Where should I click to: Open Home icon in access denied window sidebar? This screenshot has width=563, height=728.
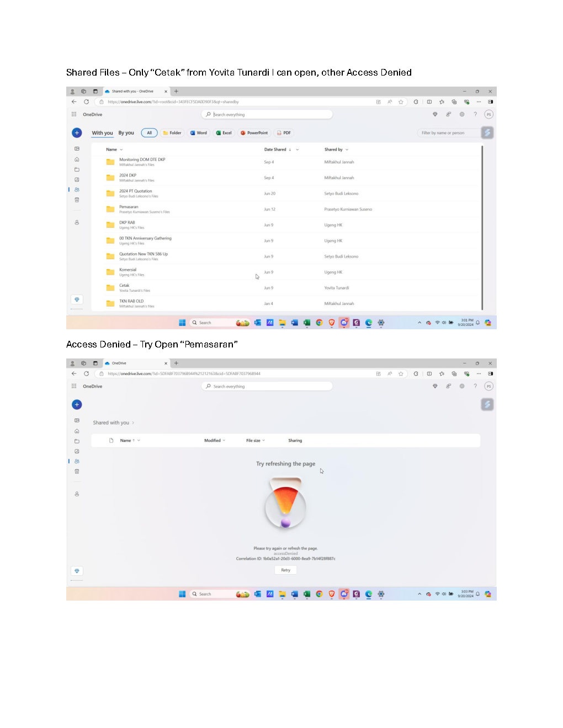pyautogui.click(x=77, y=431)
